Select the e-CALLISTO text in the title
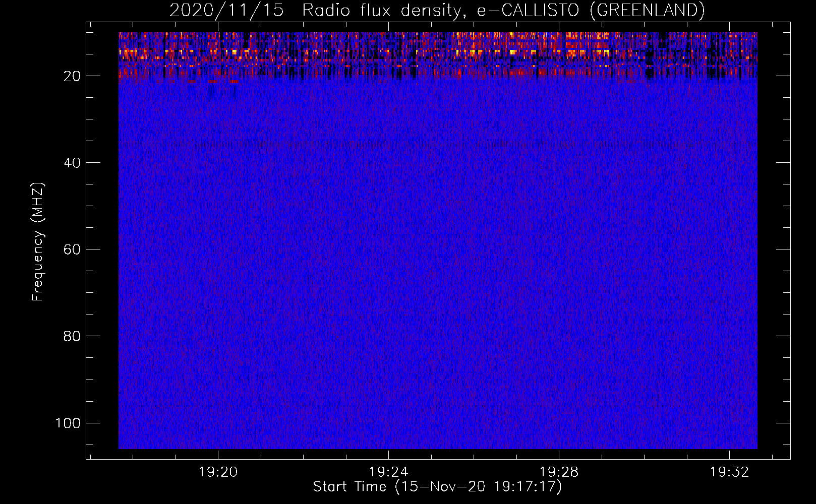 [528, 11]
